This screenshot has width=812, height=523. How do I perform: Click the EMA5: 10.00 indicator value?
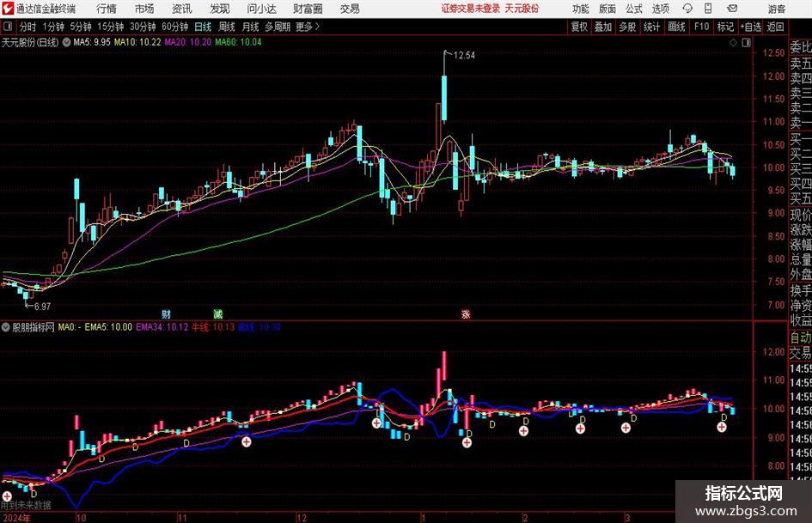(x=108, y=327)
